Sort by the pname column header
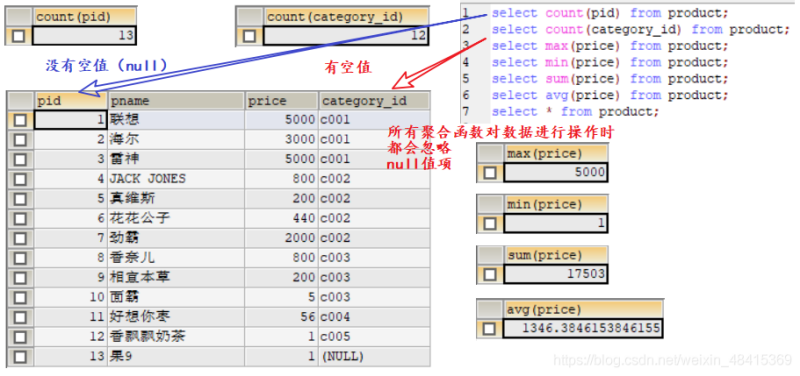The image size is (800, 376). [x=176, y=101]
